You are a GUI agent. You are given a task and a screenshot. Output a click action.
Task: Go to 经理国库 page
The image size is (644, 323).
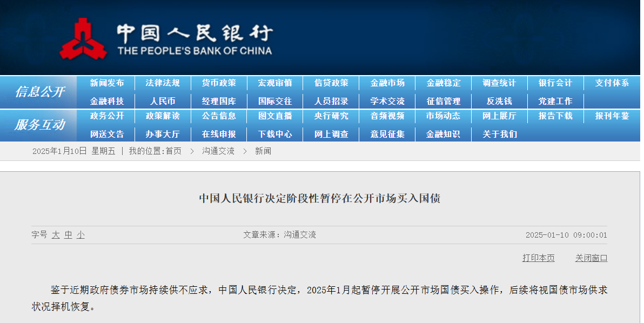click(x=219, y=101)
